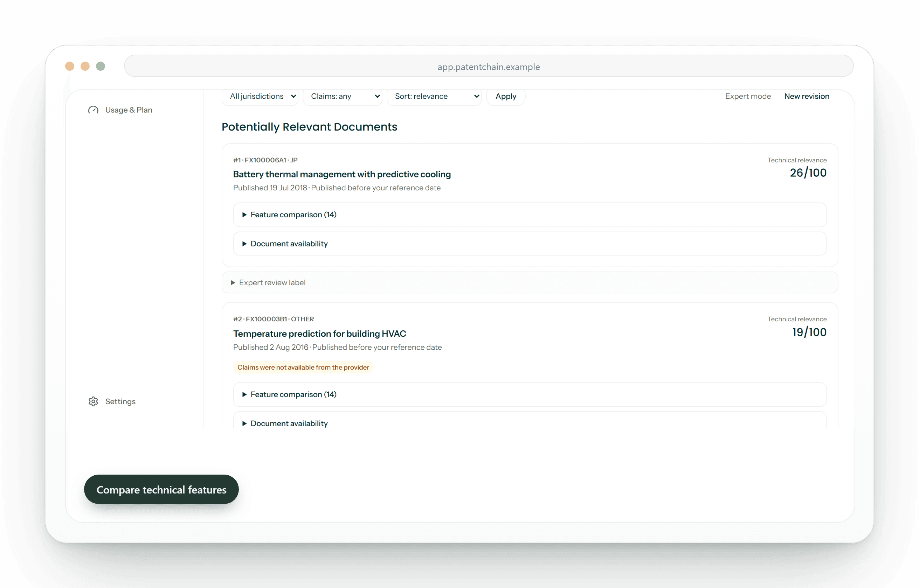Open Temperature prediction for building HVAC title
The height and width of the screenshot is (588, 919).
pos(320,334)
